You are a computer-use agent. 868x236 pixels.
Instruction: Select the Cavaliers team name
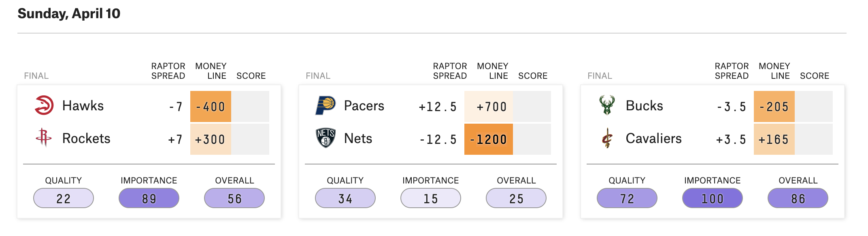653,139
